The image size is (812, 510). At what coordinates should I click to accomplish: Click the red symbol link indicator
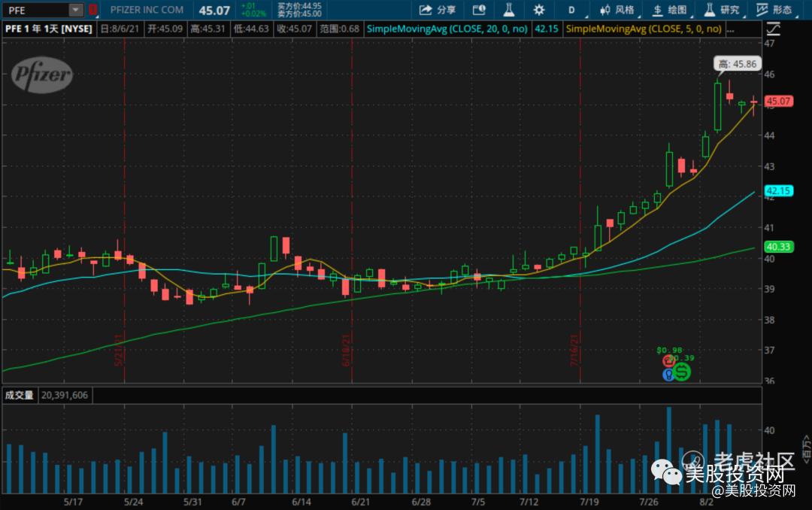coord(92,10)
